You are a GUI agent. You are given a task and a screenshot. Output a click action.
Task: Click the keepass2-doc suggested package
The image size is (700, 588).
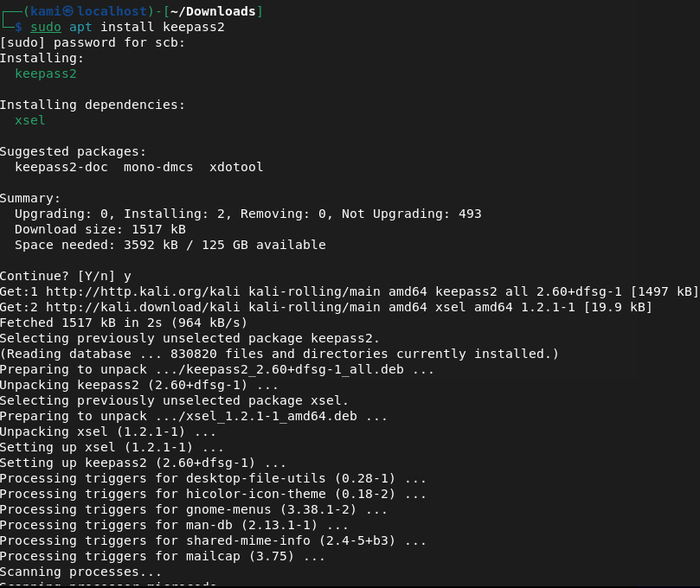tap(61, 167)
